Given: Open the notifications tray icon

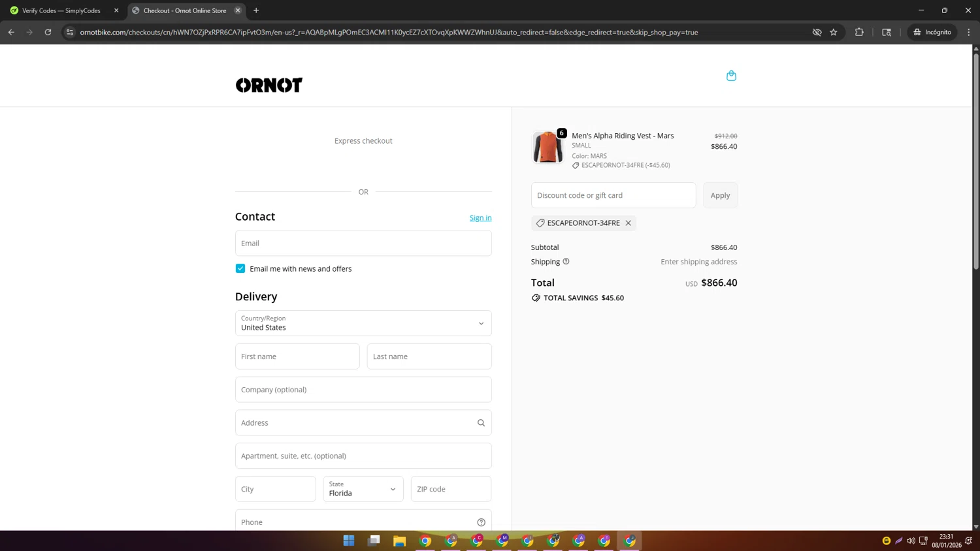Looking at the screenshot, I should tap(969, 541).
